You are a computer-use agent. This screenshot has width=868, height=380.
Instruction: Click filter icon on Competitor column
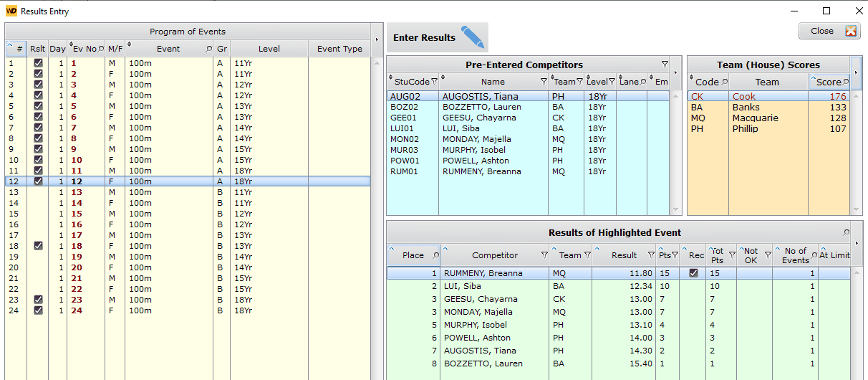[544, 255]
